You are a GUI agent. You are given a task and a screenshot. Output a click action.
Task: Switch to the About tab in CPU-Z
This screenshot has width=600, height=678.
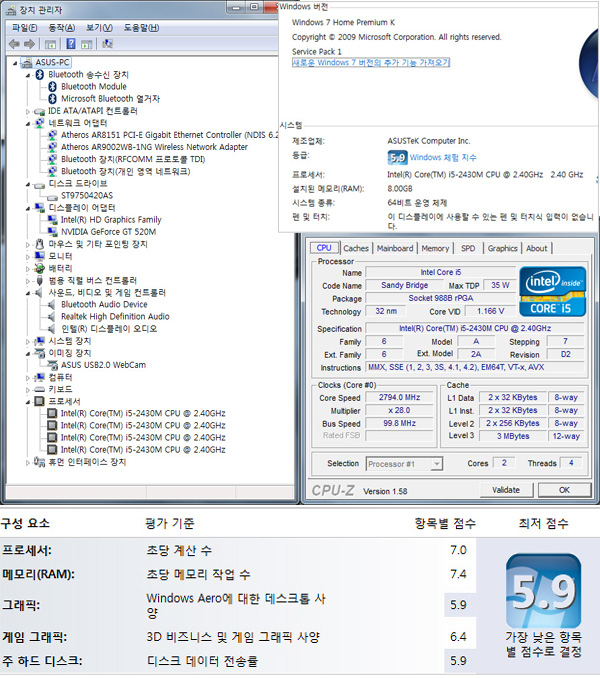click(536, 248)
